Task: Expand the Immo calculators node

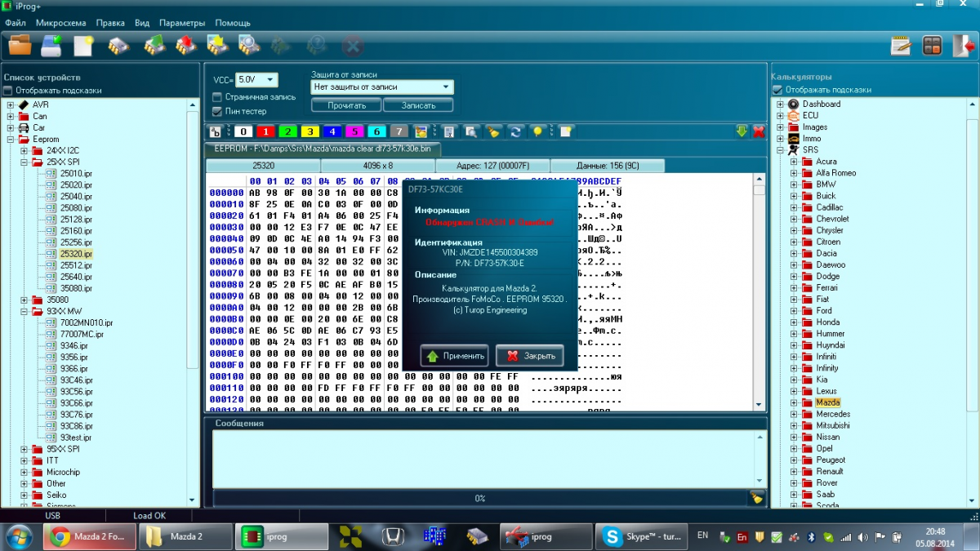Action: click(780, 139)
